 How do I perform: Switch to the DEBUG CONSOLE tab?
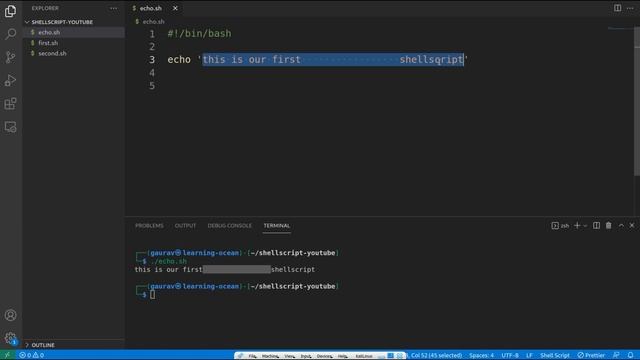coord(229,226)
